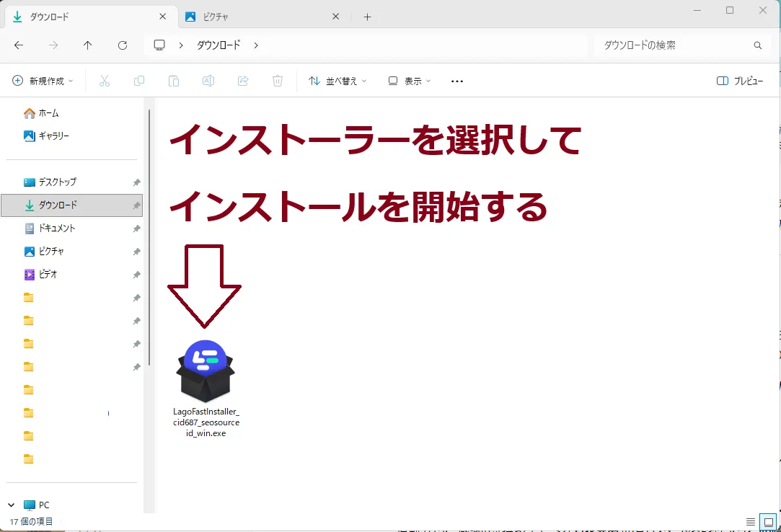Switch to details view in status bar
The width and height of the screenshot is (781, 532).
pos(751,522)
